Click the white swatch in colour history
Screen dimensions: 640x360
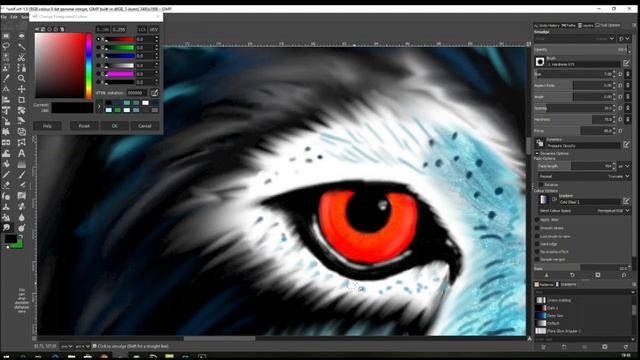[x=145, y=103]
